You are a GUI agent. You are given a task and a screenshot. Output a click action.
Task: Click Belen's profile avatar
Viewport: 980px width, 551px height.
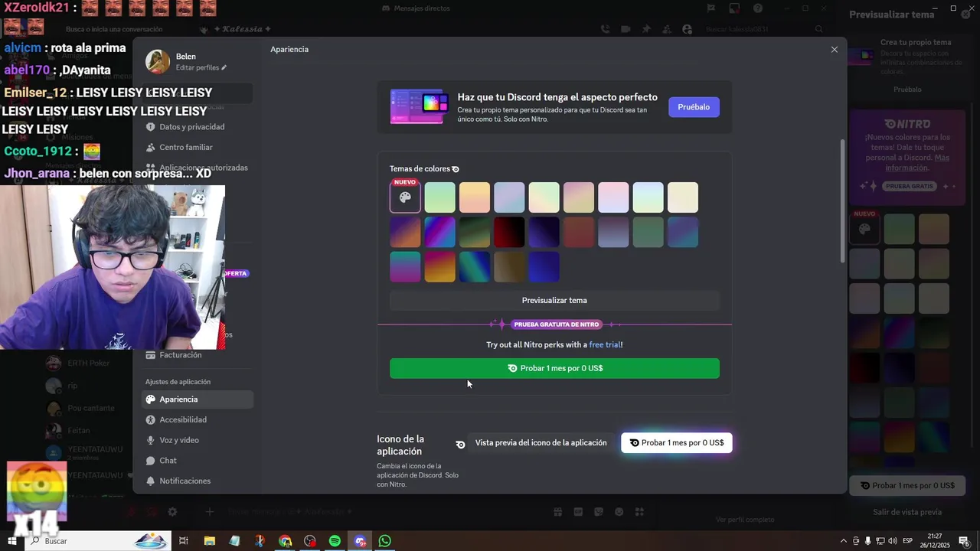[158, 62]
